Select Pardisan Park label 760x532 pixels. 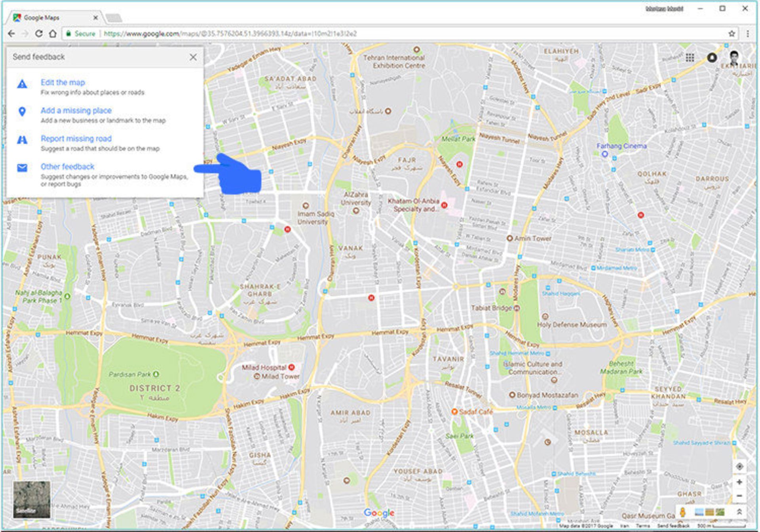coord(130,374)
